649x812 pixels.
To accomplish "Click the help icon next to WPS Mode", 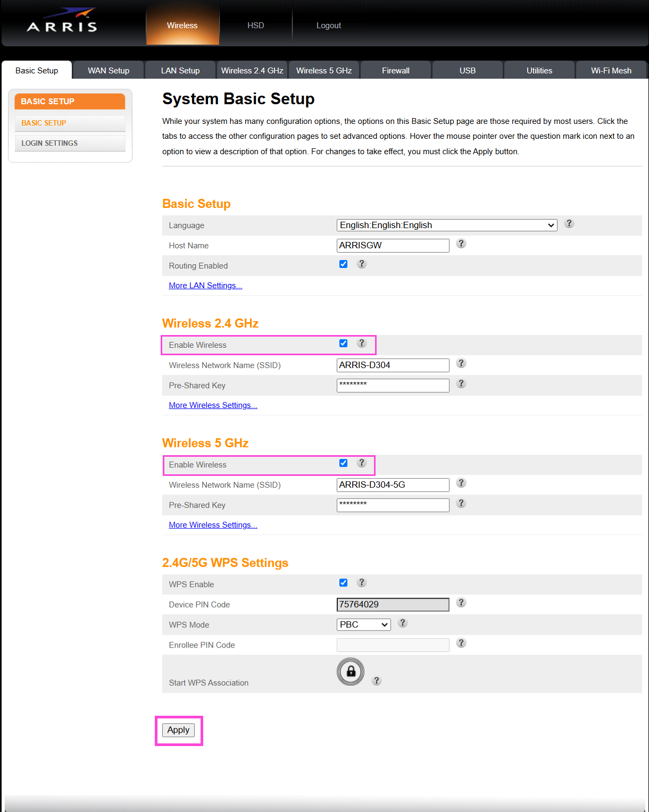I will (x=403, y=623).
